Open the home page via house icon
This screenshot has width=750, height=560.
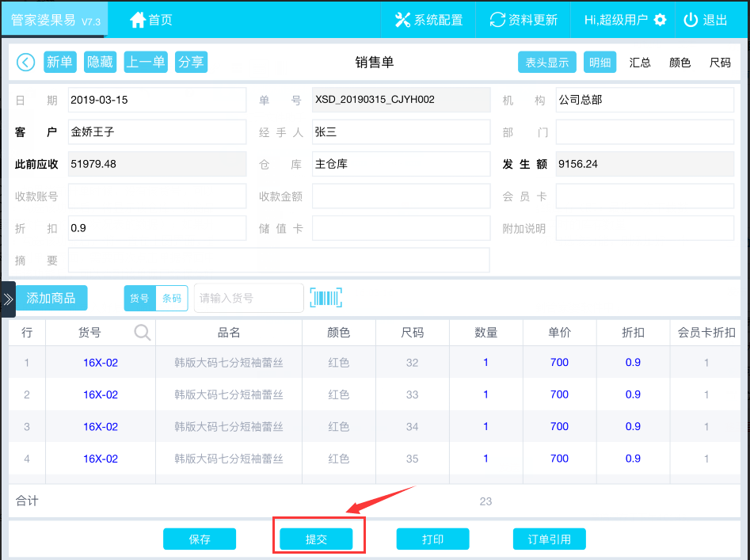pos(138,20)
